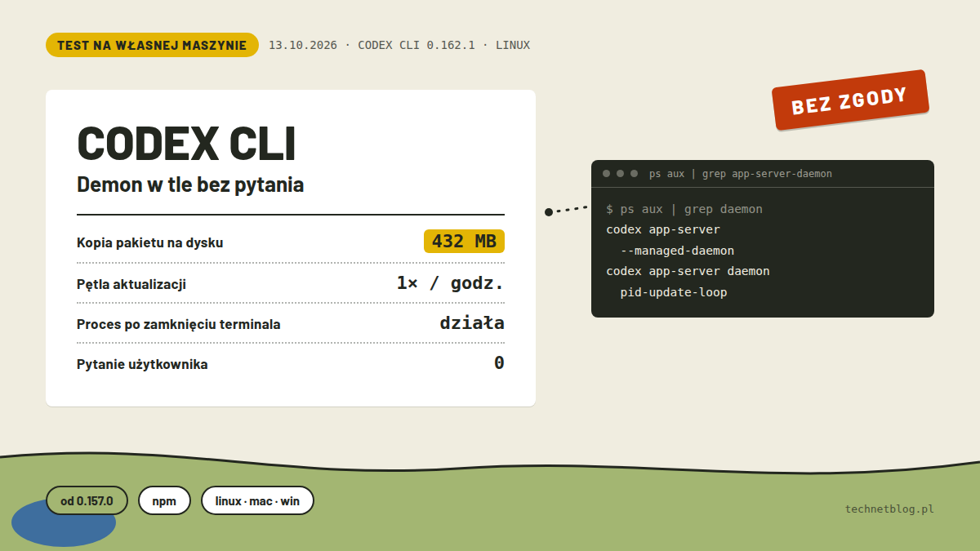Image resolution: width=980 pixels, height=551 pixels.
Task: Click the 'CODEX CLI' card heading
Action: [186, 143]
